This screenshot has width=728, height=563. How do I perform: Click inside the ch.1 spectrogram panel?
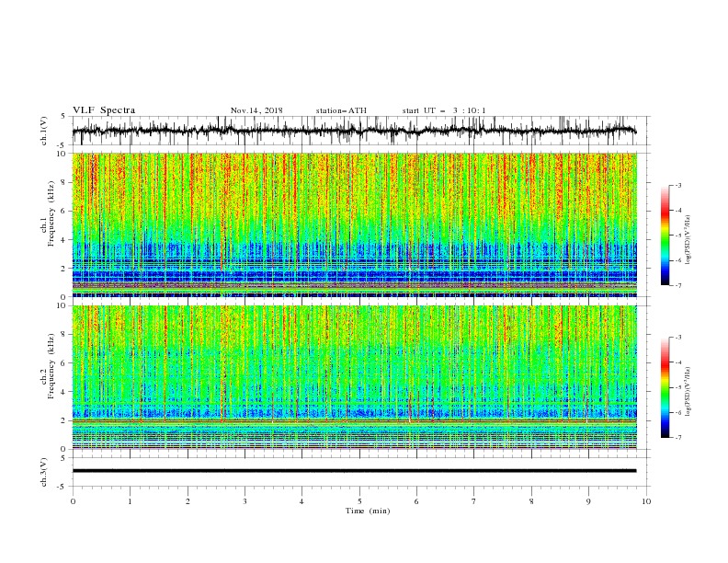pos(354,224)
